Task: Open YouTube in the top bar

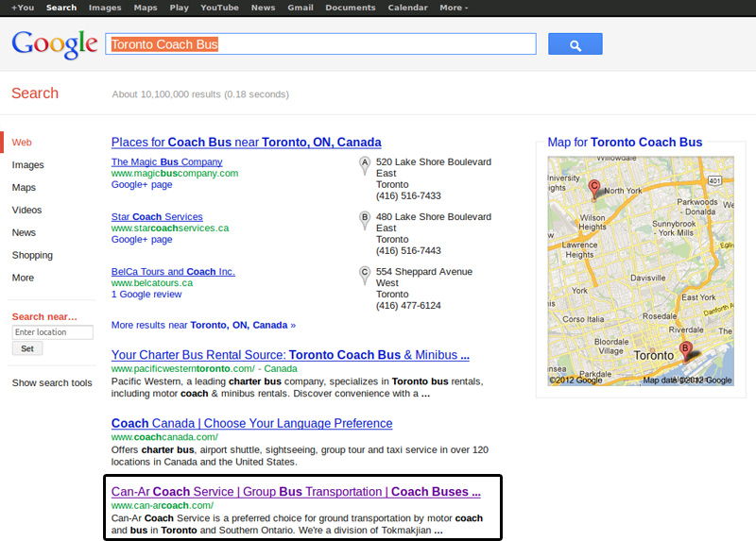Action: coord(219,8)
